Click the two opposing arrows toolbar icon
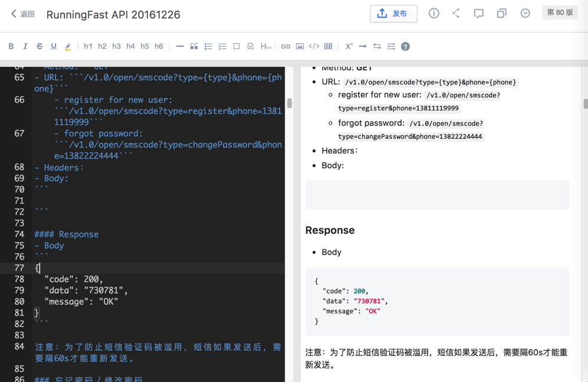588x382 pixels. (377, 46)
